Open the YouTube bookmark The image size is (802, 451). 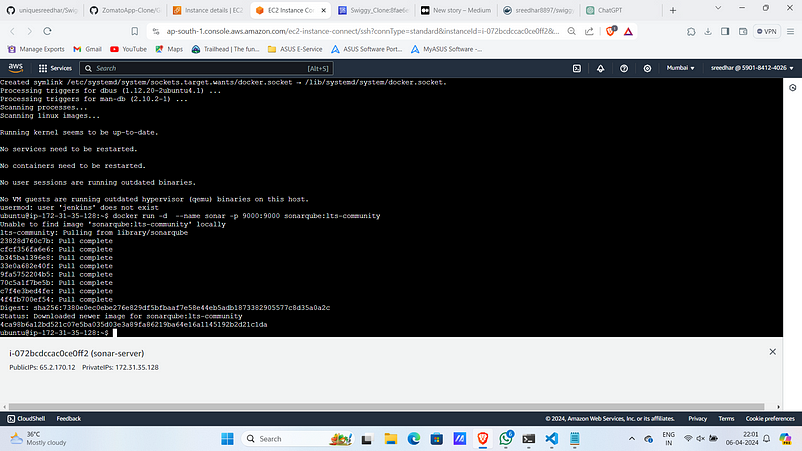128,49
